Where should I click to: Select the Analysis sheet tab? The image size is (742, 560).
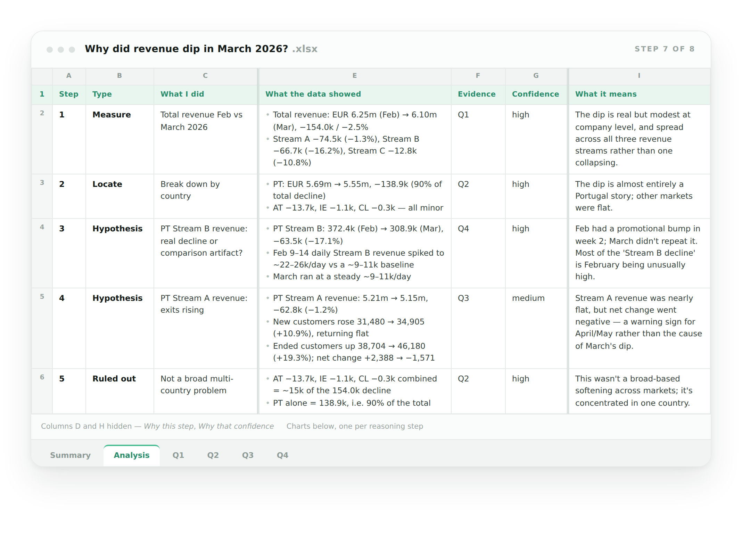pyautogui.click(x=132, y=455)
